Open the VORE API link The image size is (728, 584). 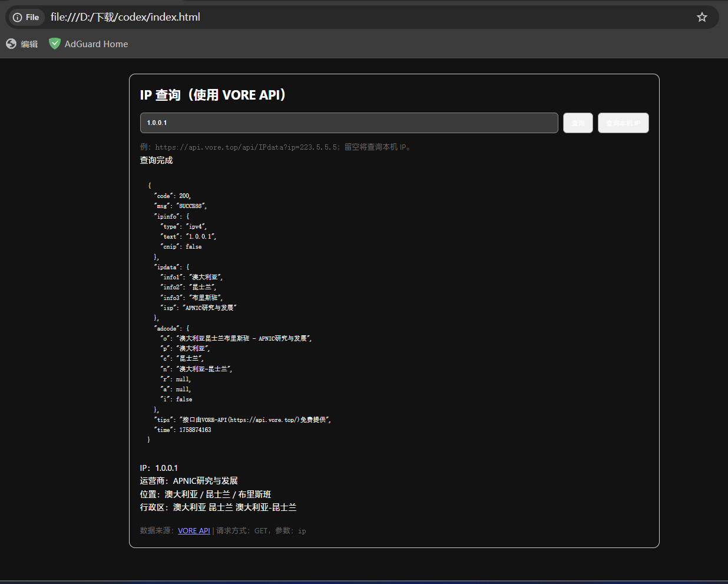(x=194, y=530)
